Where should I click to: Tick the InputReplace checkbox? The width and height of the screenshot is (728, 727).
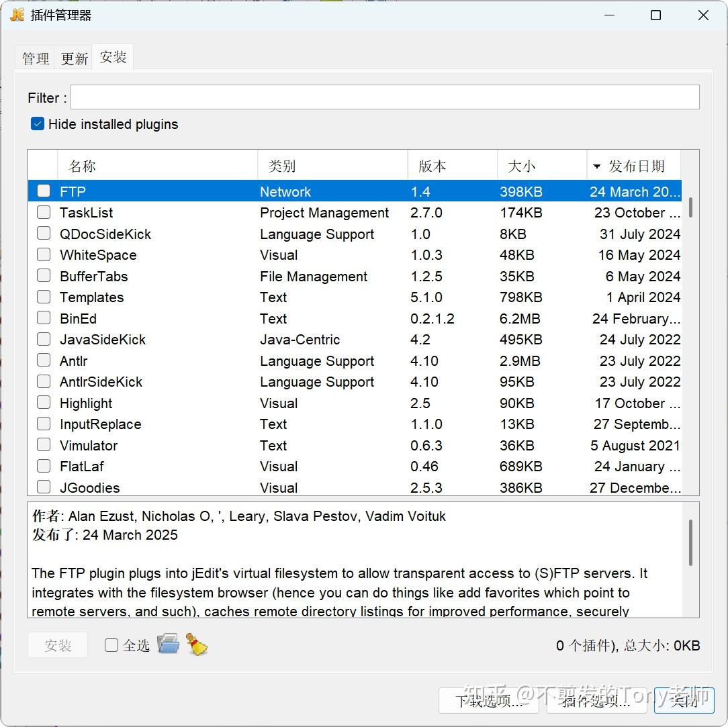click(x=44, y=424)
